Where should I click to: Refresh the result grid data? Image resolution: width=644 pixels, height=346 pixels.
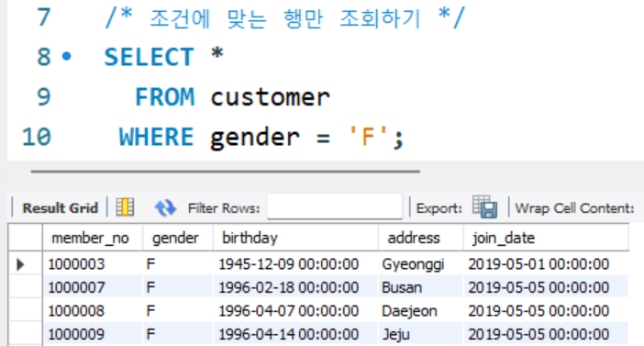click(165, 207)
